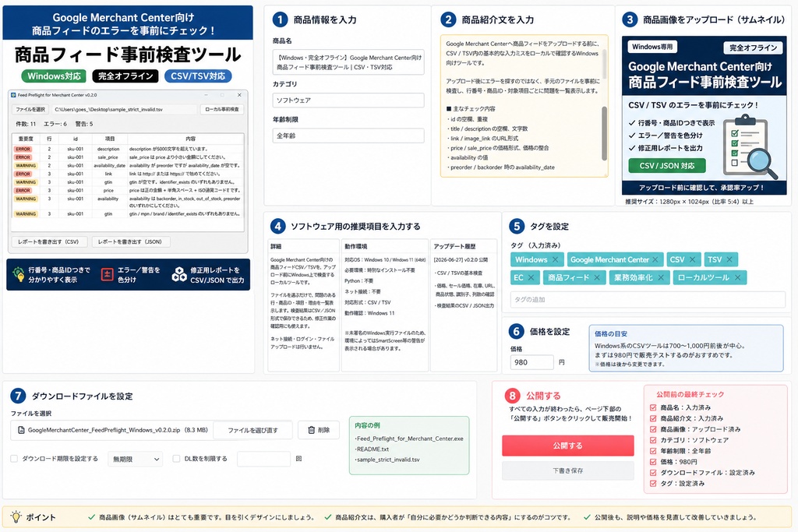Click the 重要度 column header
The width and height of the screenshot is (798, 532).
click(26, 139)
